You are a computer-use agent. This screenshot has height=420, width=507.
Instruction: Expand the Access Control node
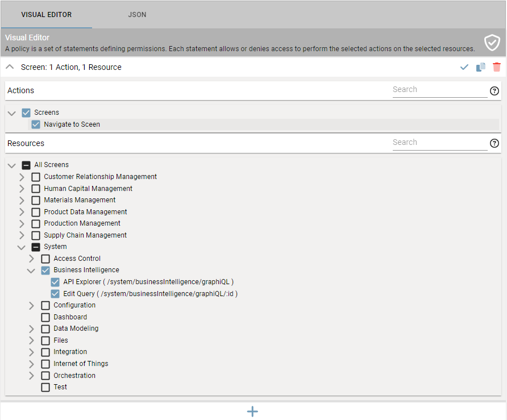(x=31, y=259)
